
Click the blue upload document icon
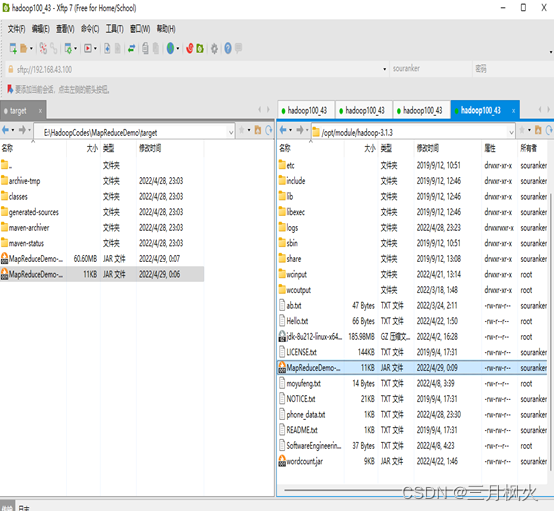click(x=107, y=48)
